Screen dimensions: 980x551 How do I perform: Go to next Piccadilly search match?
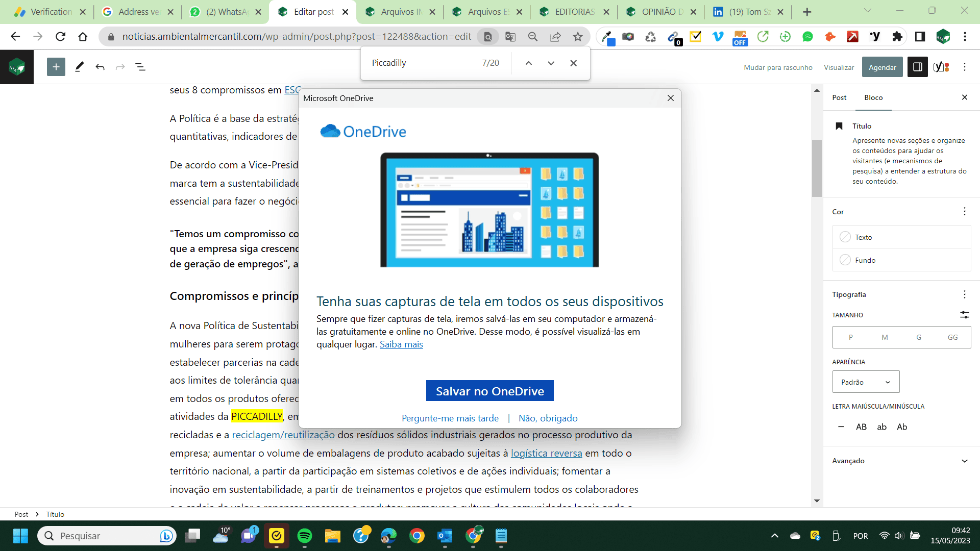click(x=551, y=63)
